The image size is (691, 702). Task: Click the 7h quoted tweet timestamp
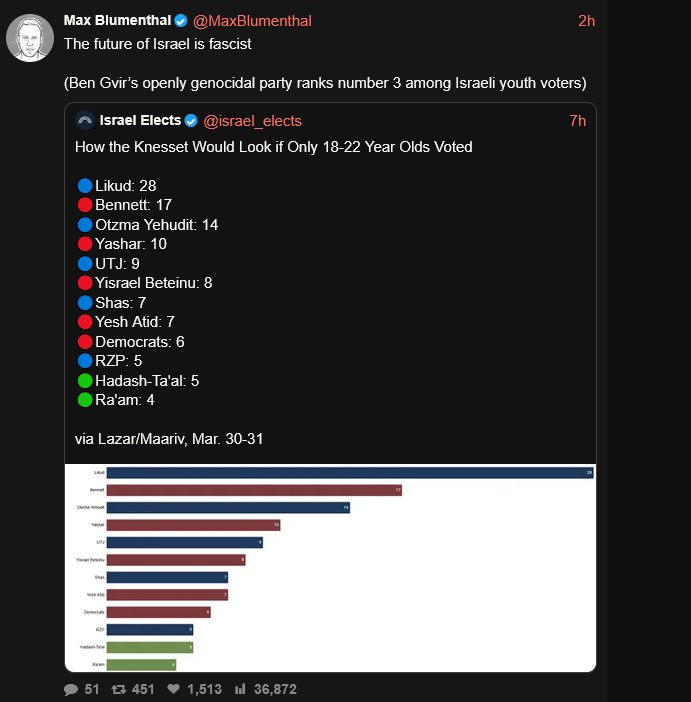pos(577,121)
